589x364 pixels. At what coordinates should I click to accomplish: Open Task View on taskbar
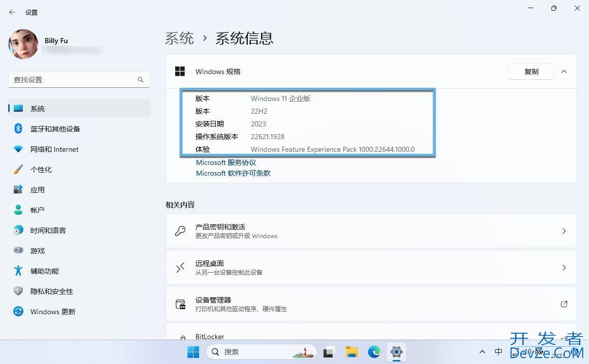pyautogui.click(x=329, y=352)
